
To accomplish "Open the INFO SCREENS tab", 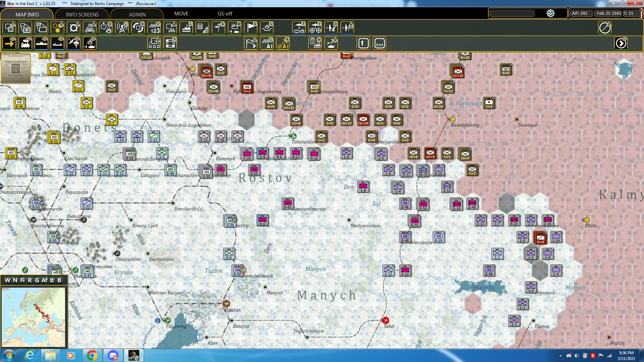I will point(82,14).
